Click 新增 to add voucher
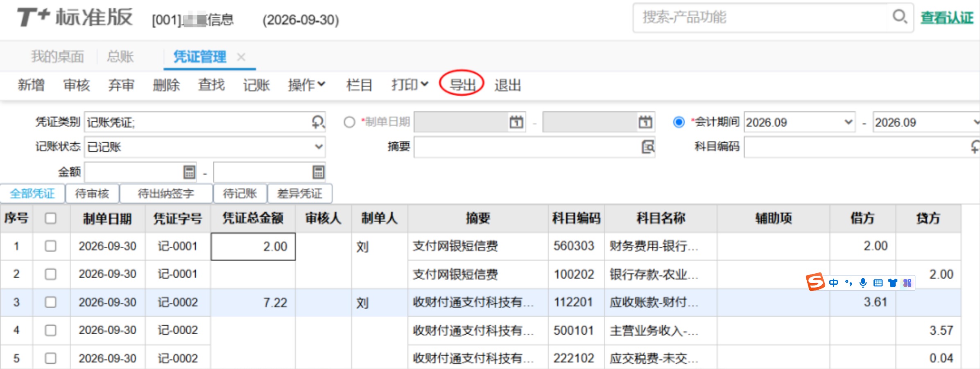Image resolution: width=980 pixels, height=369 pixels. [31, 85]
